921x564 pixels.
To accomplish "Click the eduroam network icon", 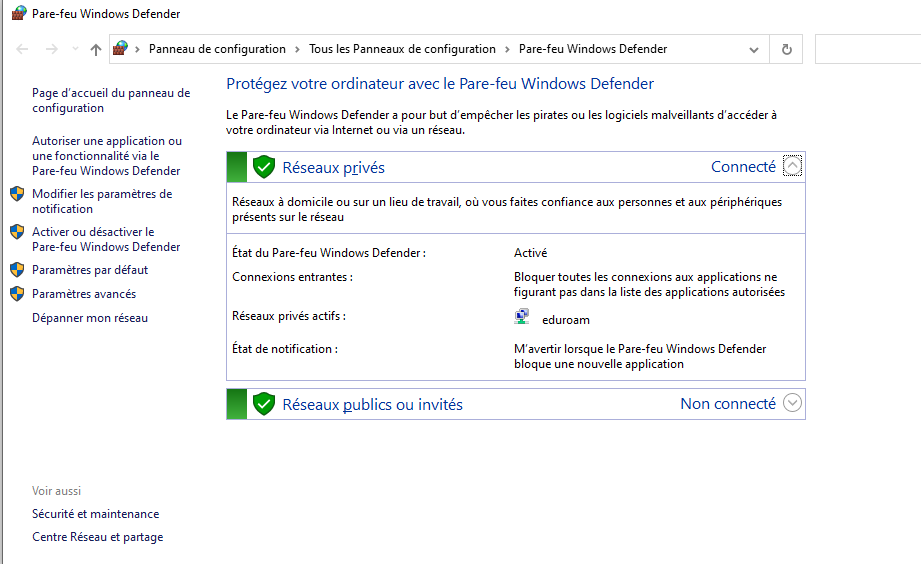I will pyautogui.click(x=522, y=317).
